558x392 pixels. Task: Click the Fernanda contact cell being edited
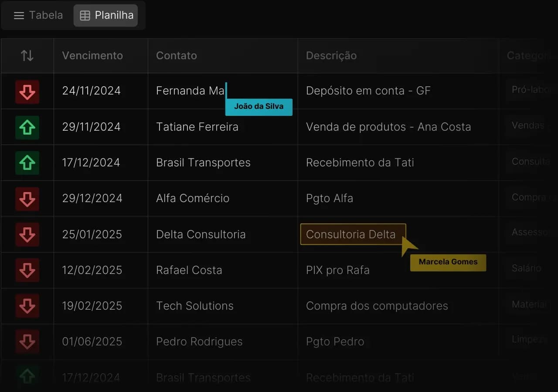(190, 91)
